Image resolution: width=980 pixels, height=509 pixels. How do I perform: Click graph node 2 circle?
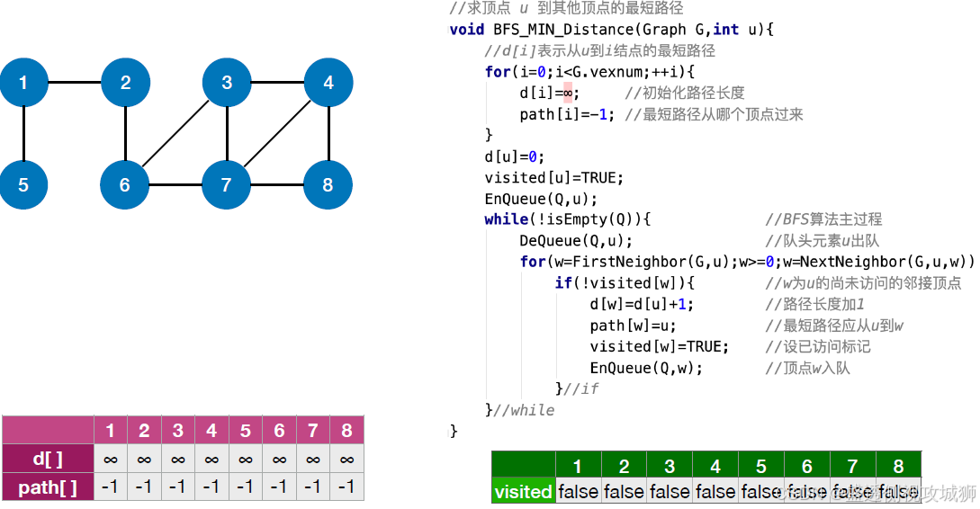tap(126, 83)
